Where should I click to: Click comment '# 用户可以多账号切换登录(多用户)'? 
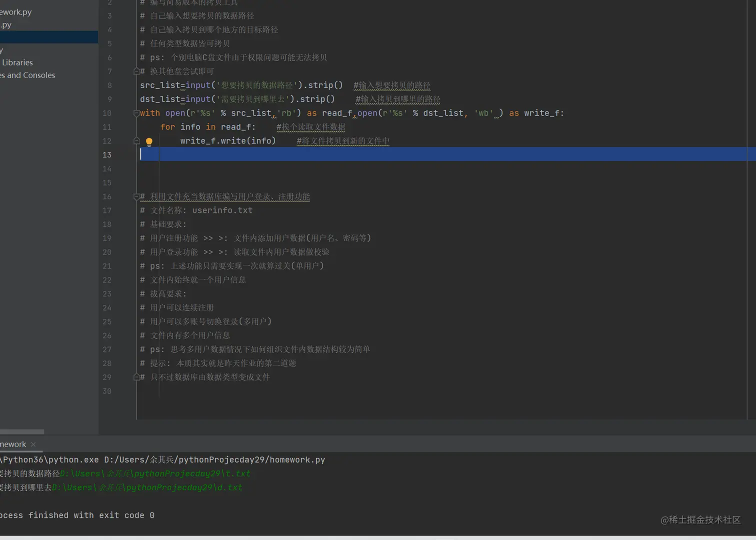(x=206, y=321)
